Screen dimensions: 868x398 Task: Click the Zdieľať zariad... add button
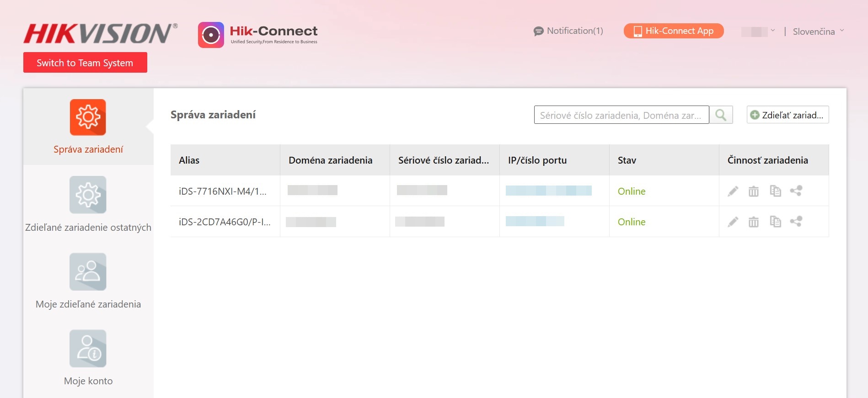tap(788, 115)
